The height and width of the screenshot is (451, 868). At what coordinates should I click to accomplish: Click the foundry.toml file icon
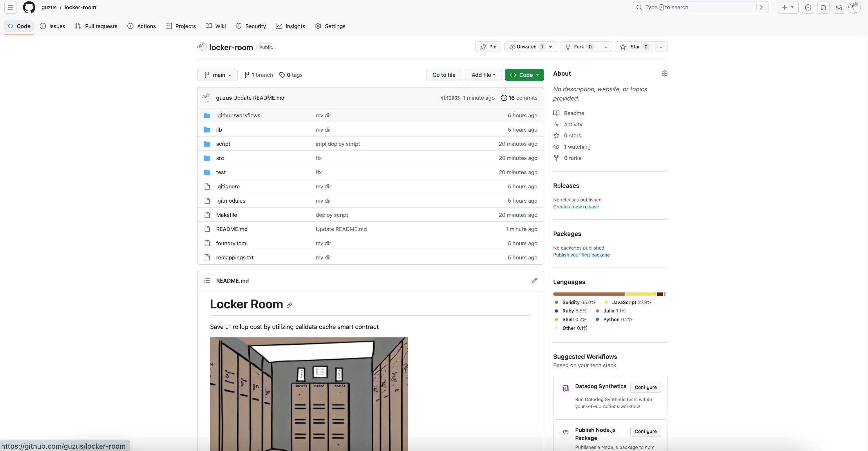pyautogui.click(x=207, y=243)
